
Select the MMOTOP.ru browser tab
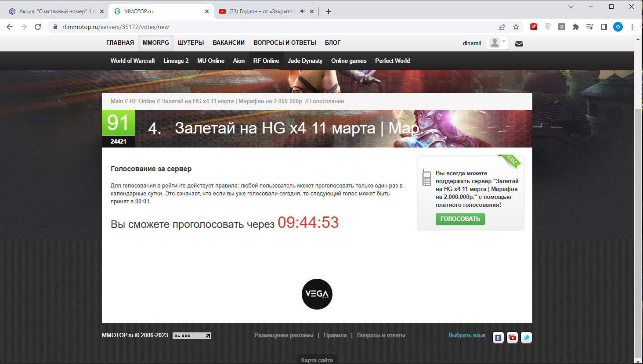[161, 11]
